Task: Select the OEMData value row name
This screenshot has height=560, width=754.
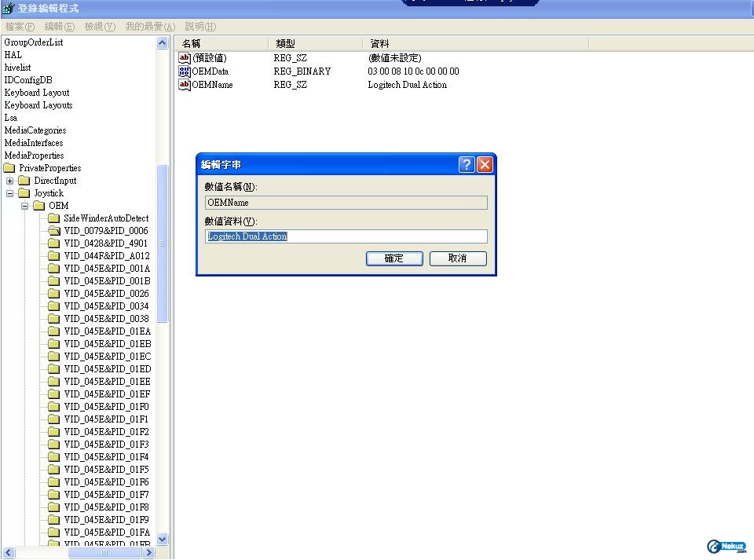Action: click(210, 71)
